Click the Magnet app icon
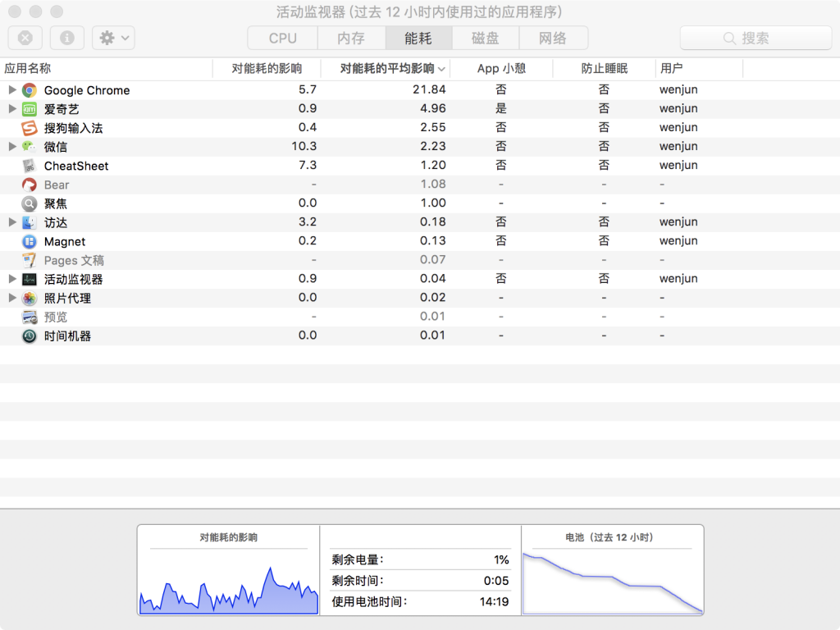This screenshot has height=630, width=840. (30, 241)
